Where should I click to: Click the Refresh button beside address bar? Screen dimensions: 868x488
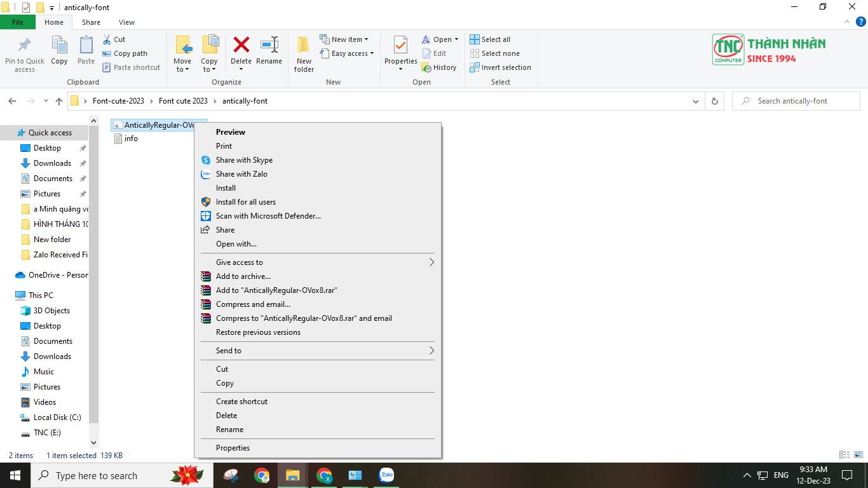[715, 101]
